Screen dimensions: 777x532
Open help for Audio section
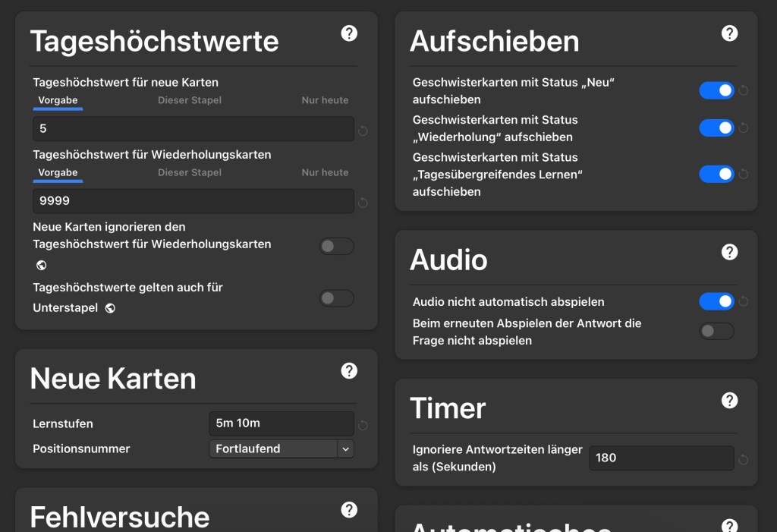(729, 252)
